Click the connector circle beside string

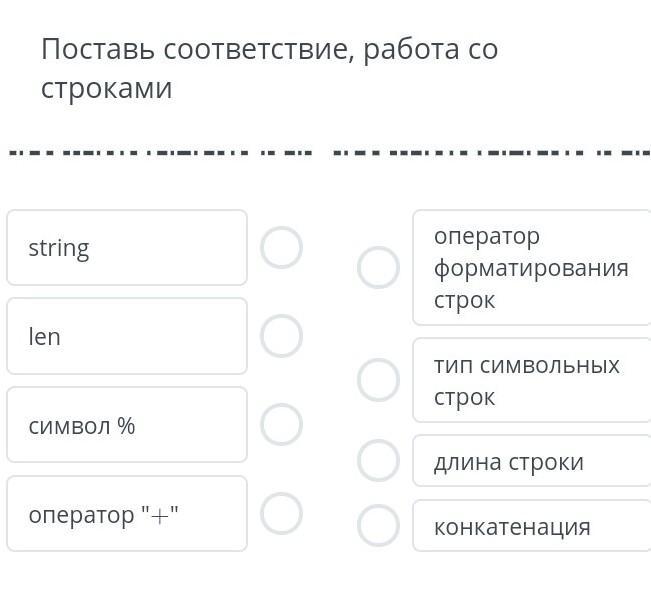[x=281, y=247]
